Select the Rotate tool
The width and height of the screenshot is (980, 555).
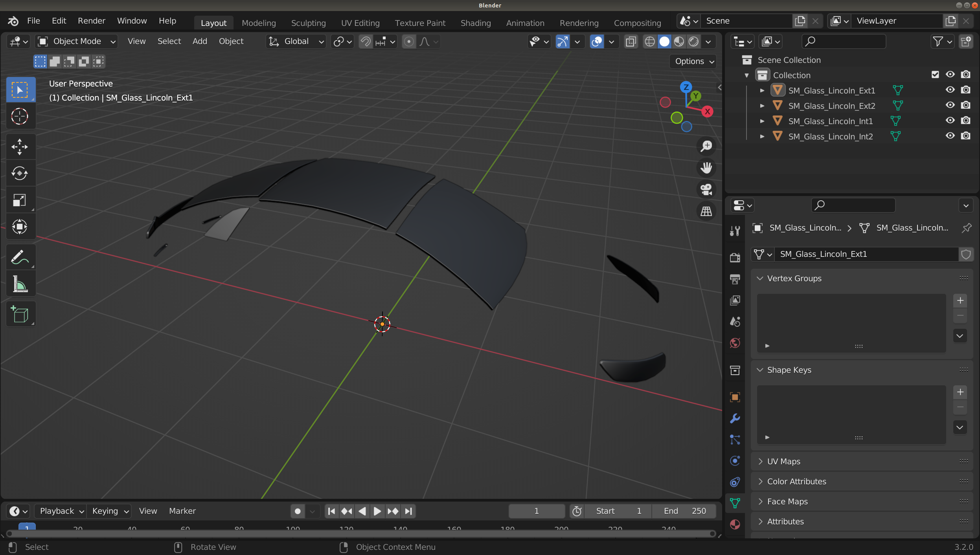click(x=20, y=173)
